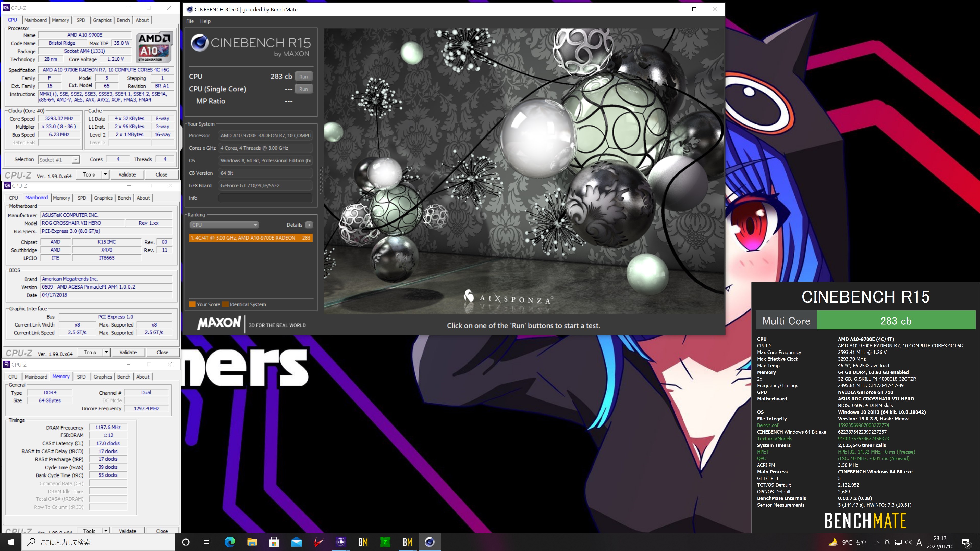Open the File menu in Cinebench
This screenshot has width=980, height=551.
190,21
